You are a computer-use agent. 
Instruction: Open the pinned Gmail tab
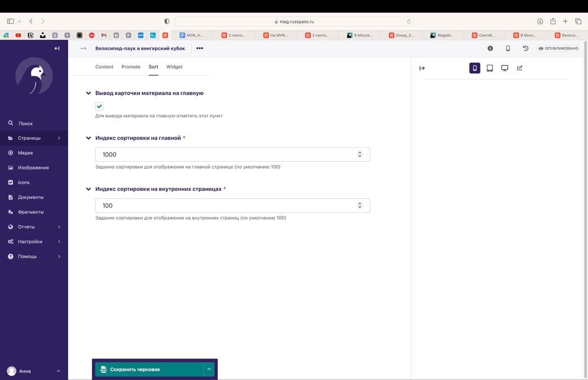(104, 35)
